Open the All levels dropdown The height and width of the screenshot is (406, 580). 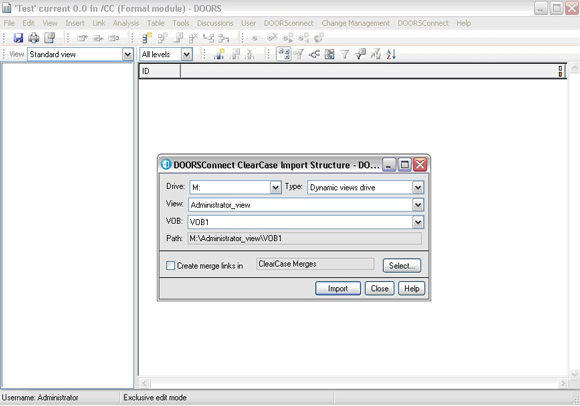(187, 54)
